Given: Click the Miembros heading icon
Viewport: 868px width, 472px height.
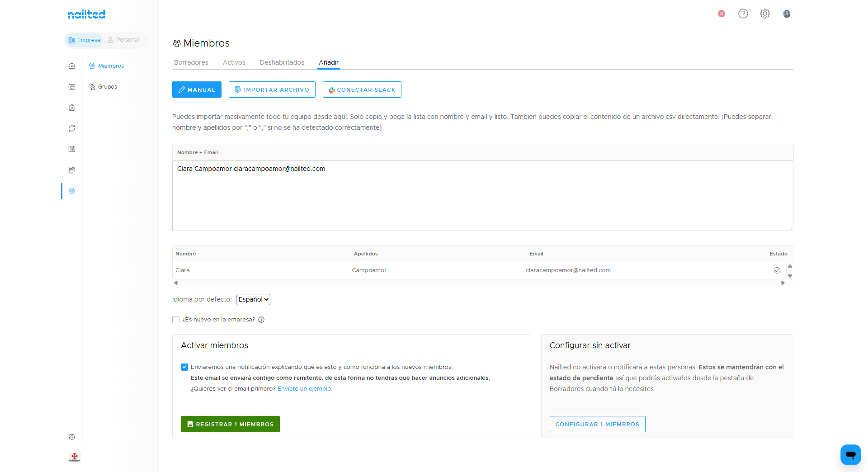Looking at the screenshot, I should (x=177, y=43).
